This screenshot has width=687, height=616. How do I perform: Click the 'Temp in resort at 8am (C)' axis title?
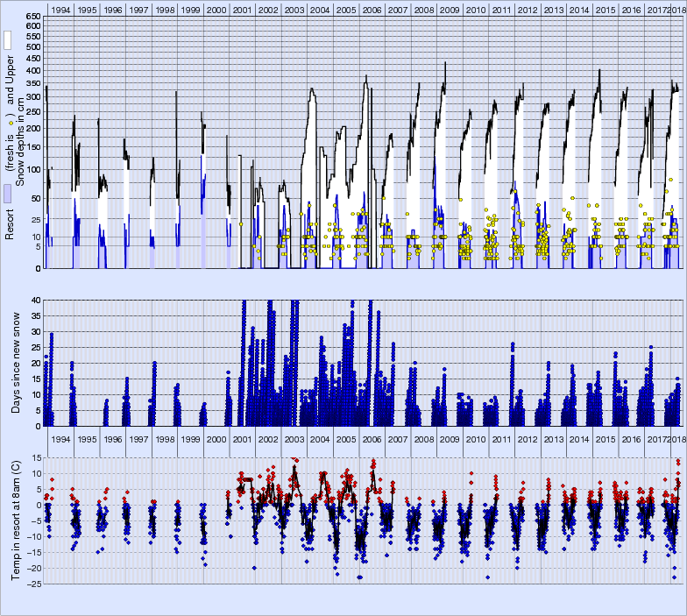[x=17, y=520]
